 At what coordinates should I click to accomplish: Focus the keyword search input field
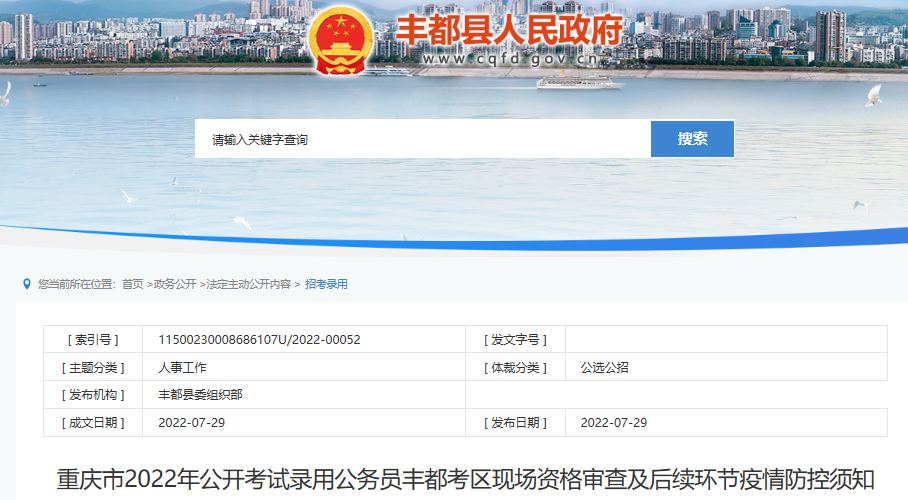(423, 139)
